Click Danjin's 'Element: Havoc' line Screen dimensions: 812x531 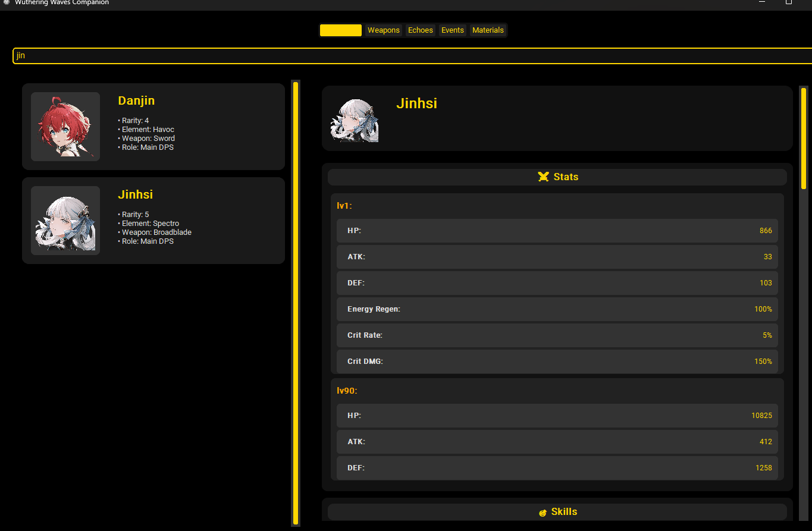coord(146,130)
